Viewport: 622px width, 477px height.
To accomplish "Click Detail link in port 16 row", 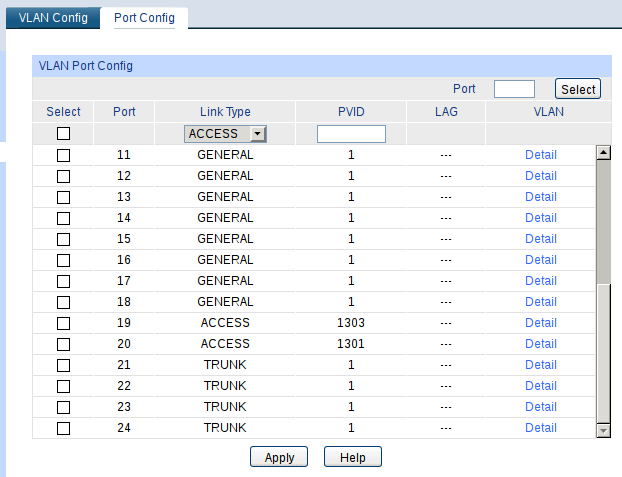I will coord(541,260).
